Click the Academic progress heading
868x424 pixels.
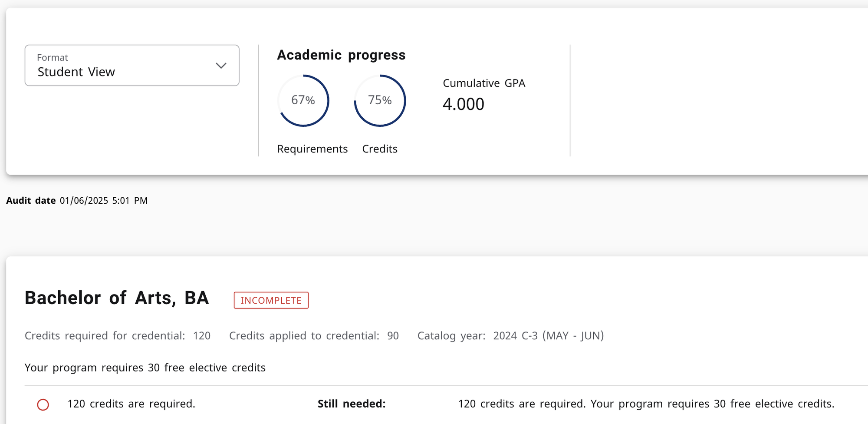pos(341,55)
